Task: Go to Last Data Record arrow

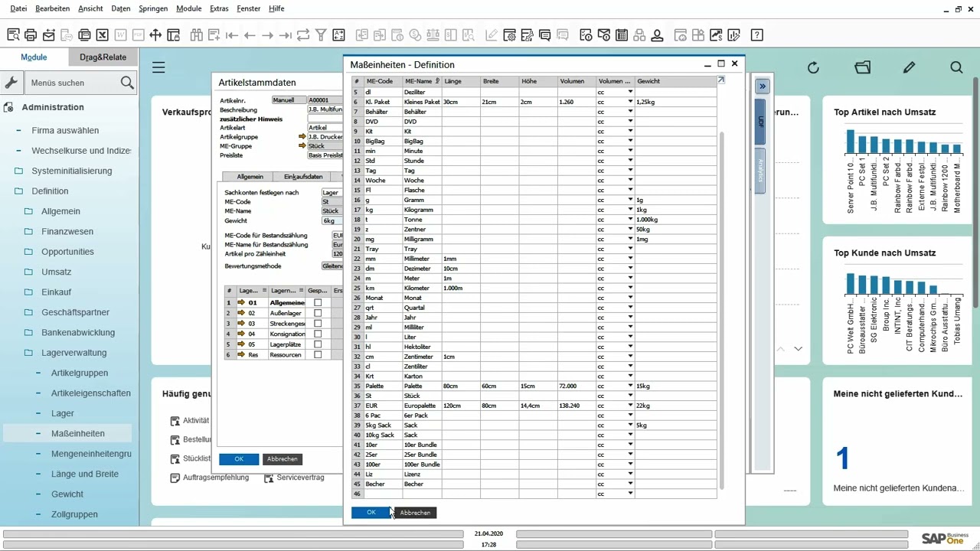Action: coord(285,35)
